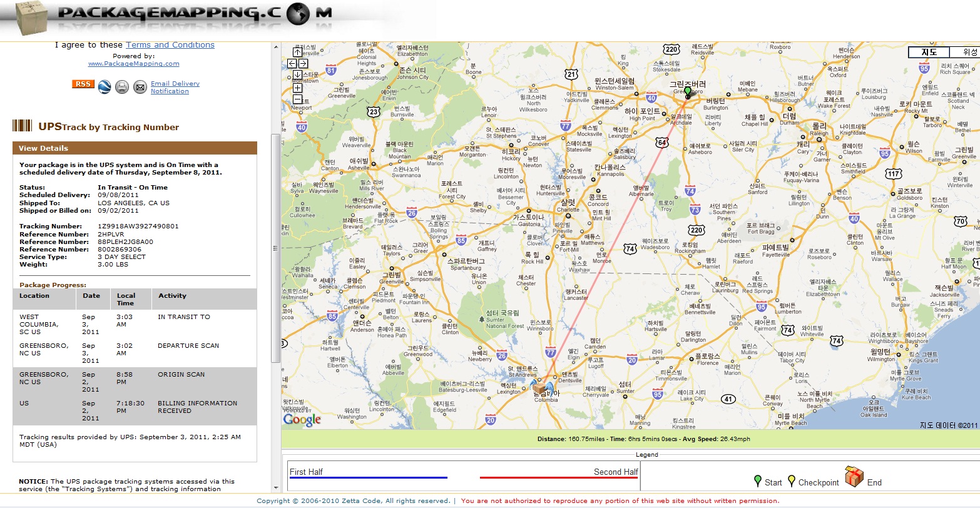This screenshot has width=980, height=508.
Task: Click the green start marker at Greensboro
Action: tap(688, 93)
